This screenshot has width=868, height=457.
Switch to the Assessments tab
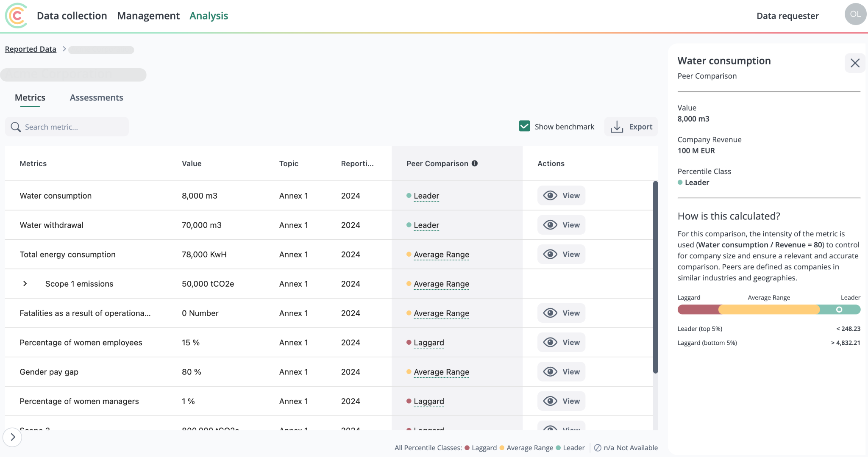coord(96,98)
